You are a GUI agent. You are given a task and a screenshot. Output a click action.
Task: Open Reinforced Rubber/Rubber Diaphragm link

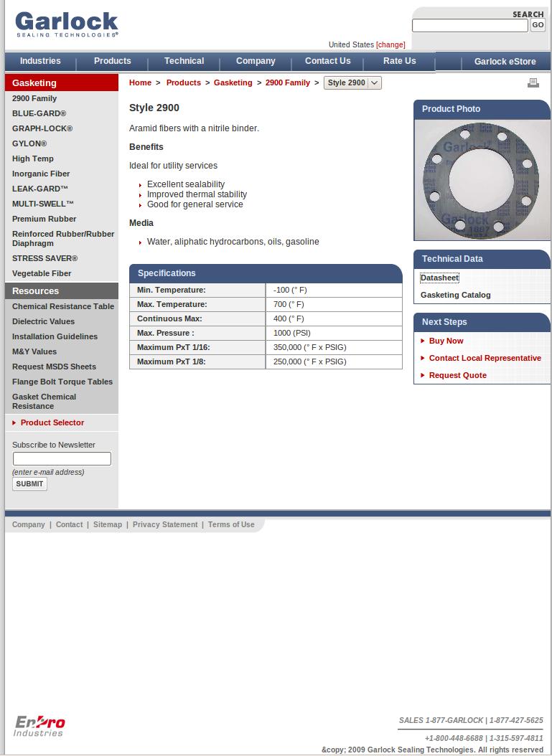pos(63,238)
